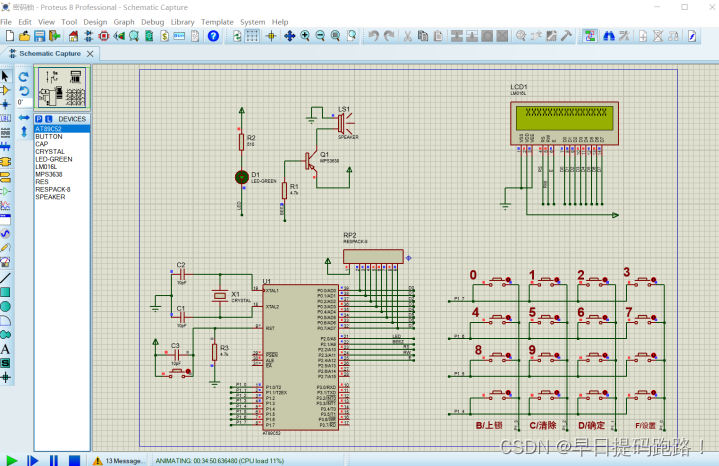Select the Selection Mode arrow tool
Viewport: 719px width, 466px height.
6,76
